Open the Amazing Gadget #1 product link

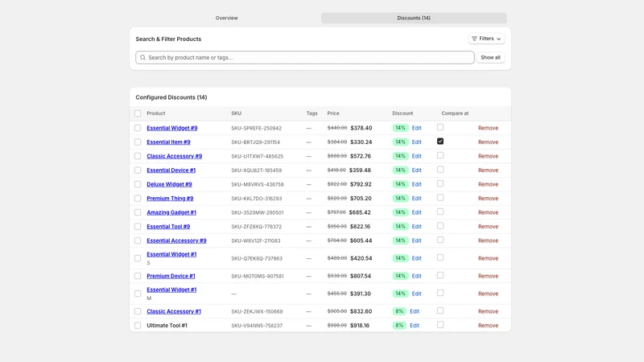coord(171,212)
